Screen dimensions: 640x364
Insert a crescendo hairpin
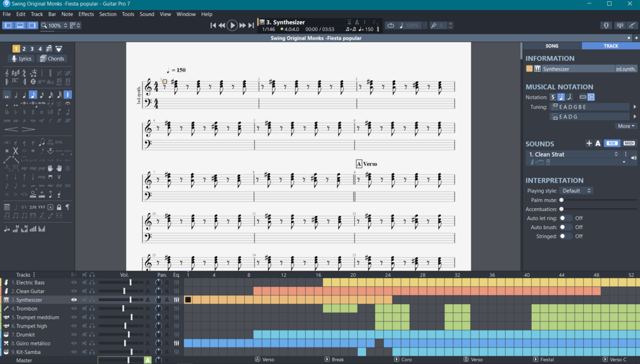coord(11,129)
